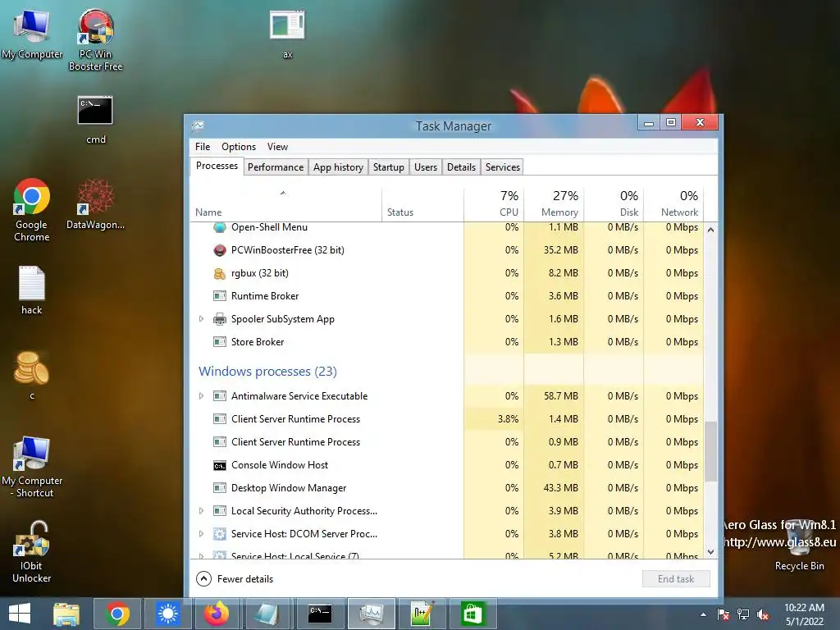Switch to the Startup tab
Image resolution: width=840 pixels, height=630 pixels.
pyautogui.click(x=388, y=167)
